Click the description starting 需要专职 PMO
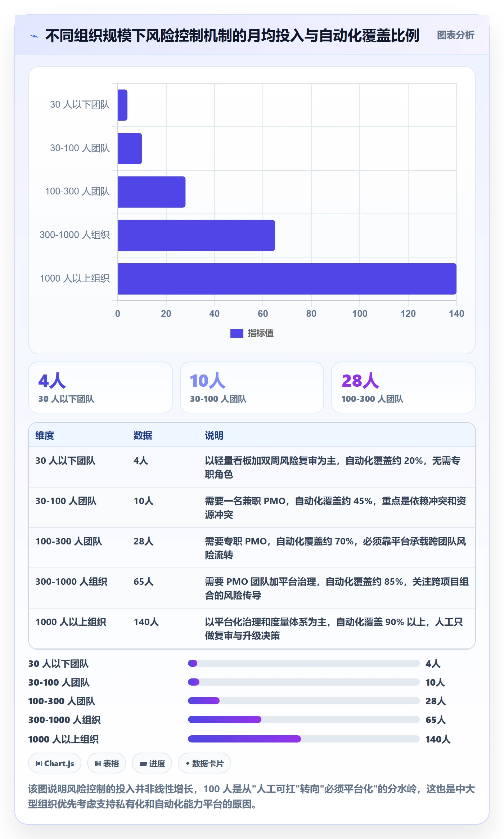The image size is (504, 839). [336, 548]
